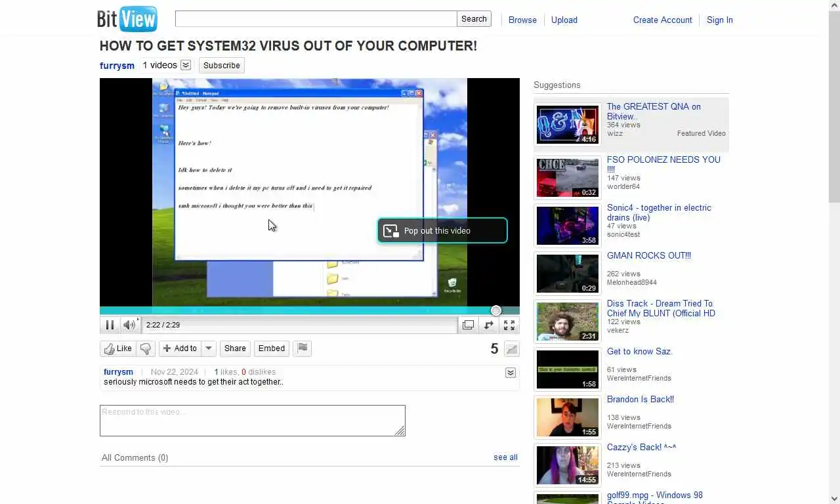Flag this video as inappropriate
This screenshot has width=840, height=504.
(x=303, y=348)
